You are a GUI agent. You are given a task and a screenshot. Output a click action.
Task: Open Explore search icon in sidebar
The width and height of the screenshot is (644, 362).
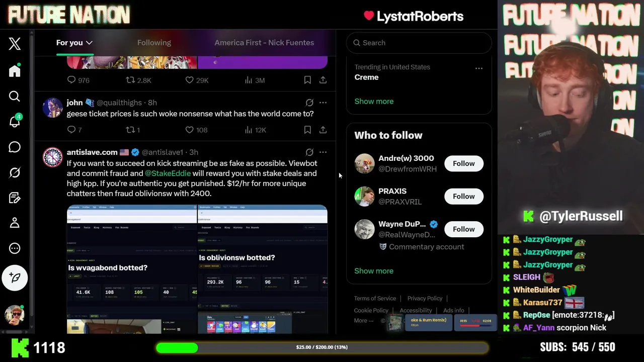pyautogui.click(x=15, y=96)
